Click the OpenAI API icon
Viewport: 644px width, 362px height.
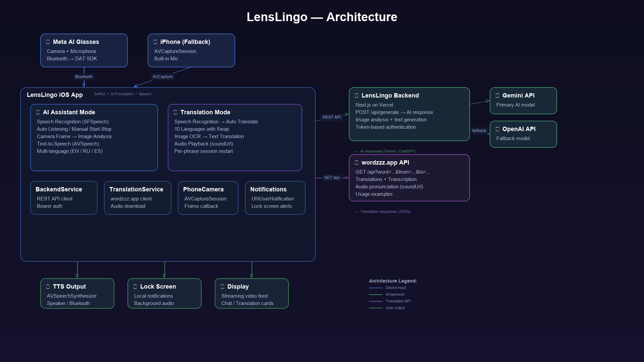(497, 129)
